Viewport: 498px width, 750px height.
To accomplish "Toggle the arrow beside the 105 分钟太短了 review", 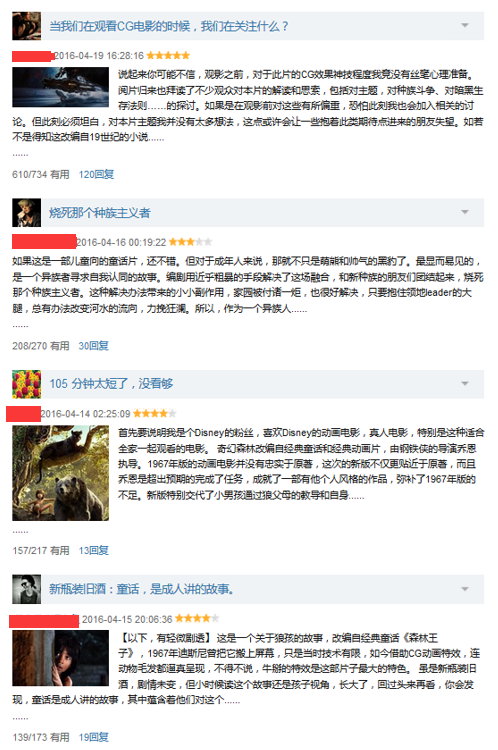I will coord(465,383).
